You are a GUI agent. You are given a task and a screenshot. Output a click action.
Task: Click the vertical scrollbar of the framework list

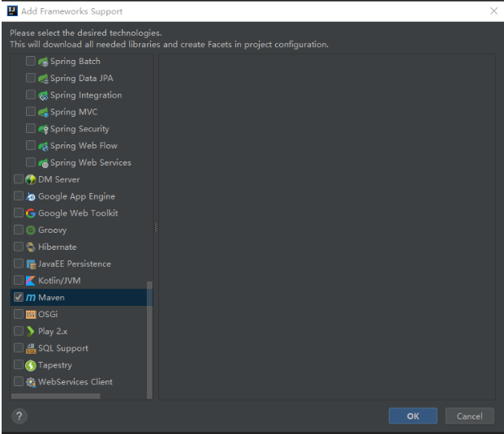(149, 339)
